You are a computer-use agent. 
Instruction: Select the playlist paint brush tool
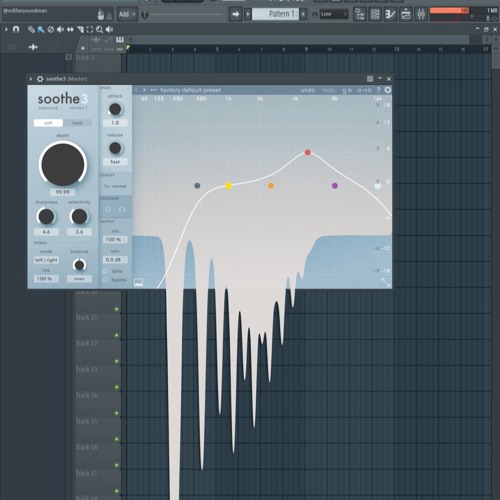pos(41,29)
